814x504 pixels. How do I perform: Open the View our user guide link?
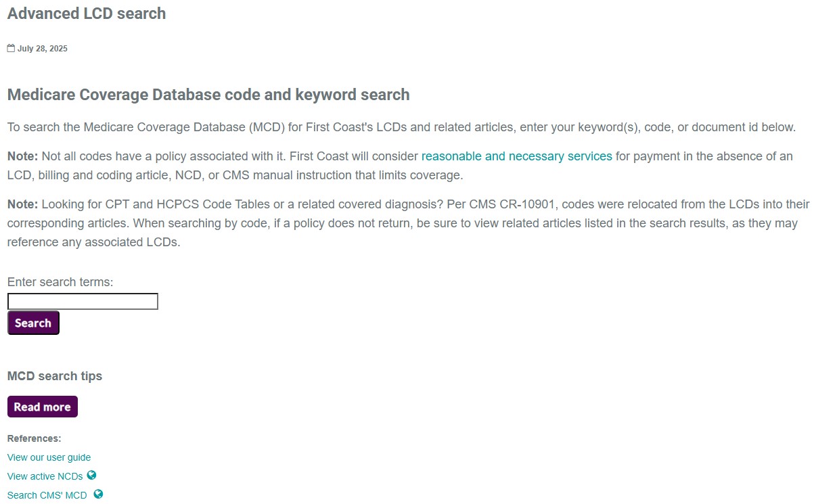point(49,457)
